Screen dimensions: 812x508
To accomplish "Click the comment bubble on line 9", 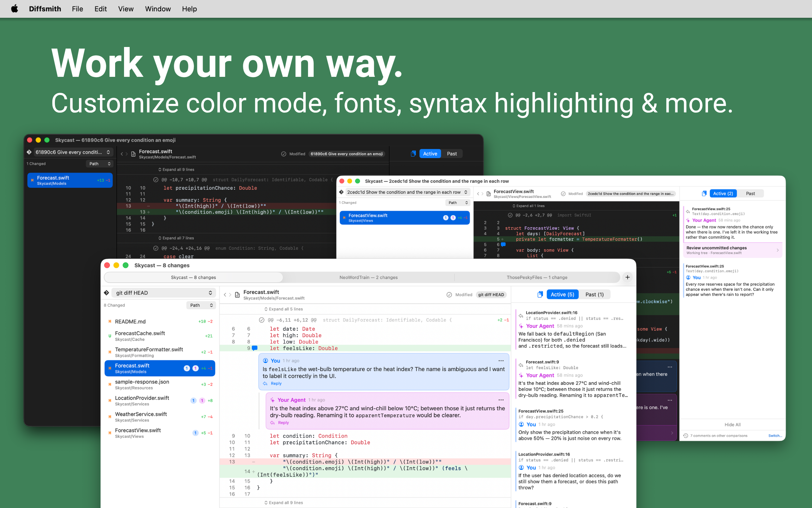I will click(255, 348).
